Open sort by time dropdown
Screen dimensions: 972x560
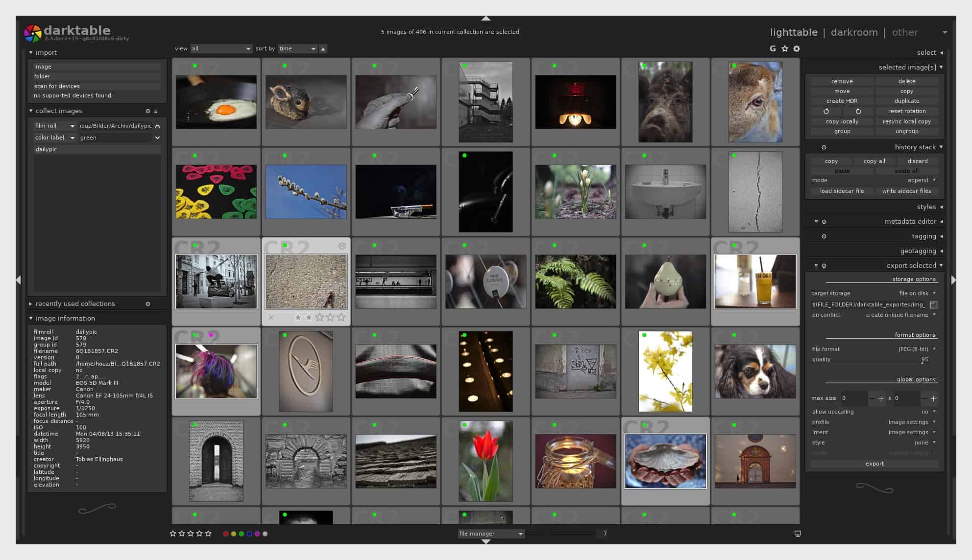tap(298, 48)
